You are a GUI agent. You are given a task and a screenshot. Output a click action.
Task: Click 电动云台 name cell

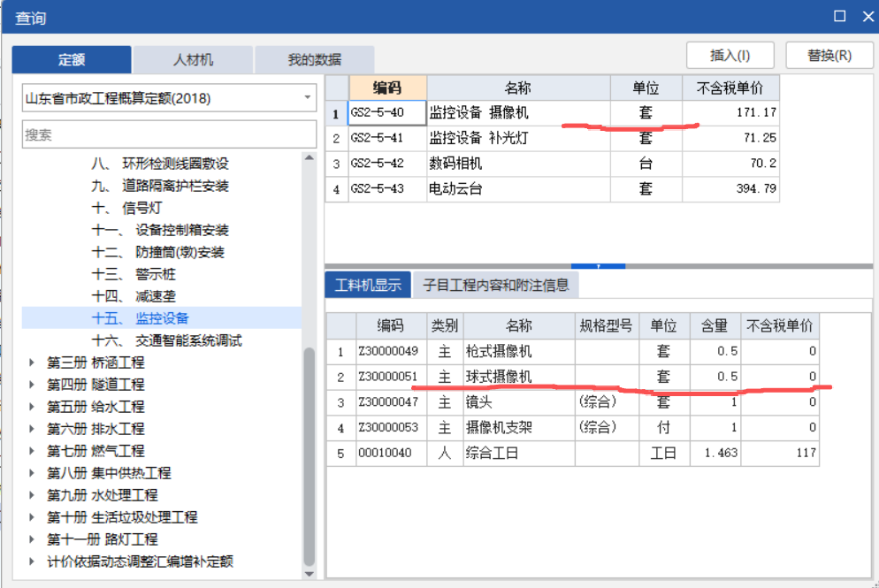[x=518, y=188]
